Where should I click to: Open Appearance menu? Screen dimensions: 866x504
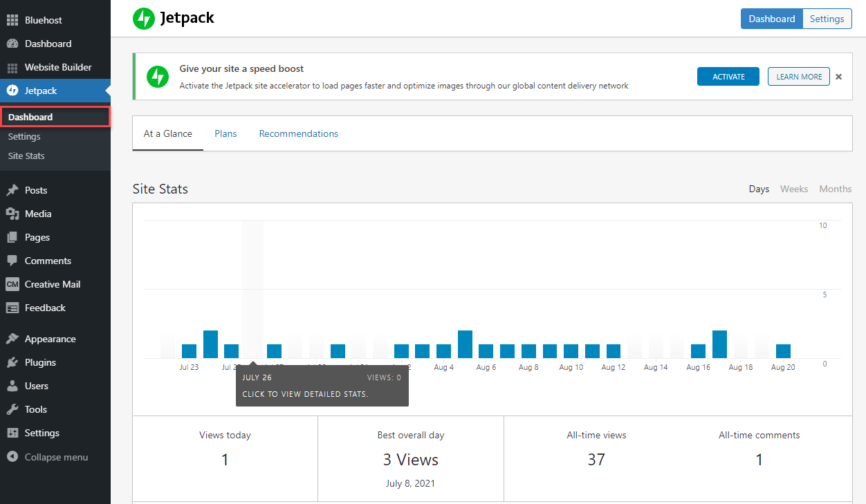[x=55, y=339]
